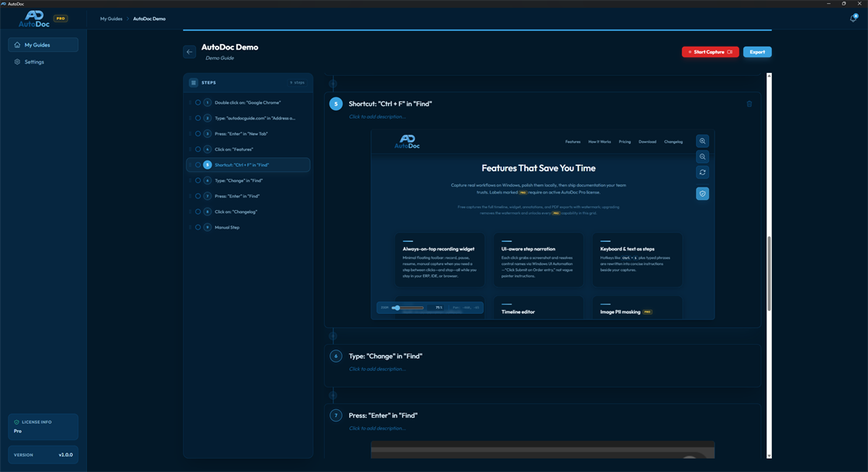Image resolution: width=868 pixels, height=472 pixels.
Task: Select the circle for Type "Change" in "Find"
Action: click(x=198, y=181)
